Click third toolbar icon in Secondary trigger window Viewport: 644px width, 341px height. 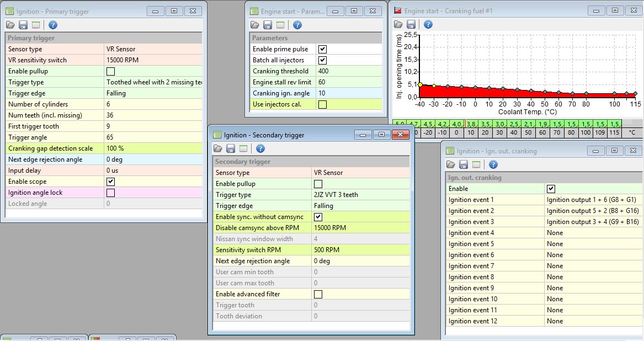(243, 148)
